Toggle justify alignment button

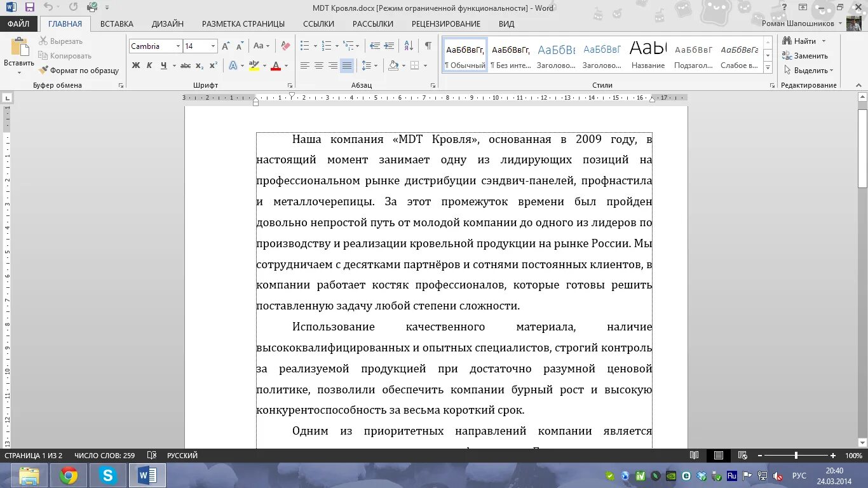347,65
